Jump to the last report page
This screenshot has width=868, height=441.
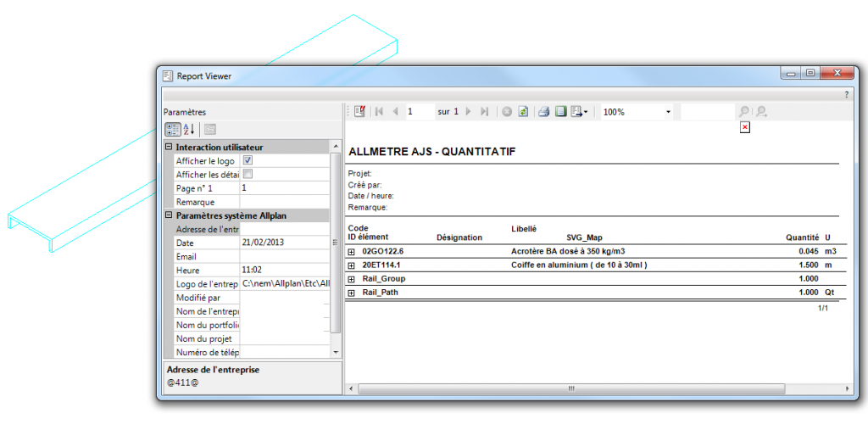(484, 111)
